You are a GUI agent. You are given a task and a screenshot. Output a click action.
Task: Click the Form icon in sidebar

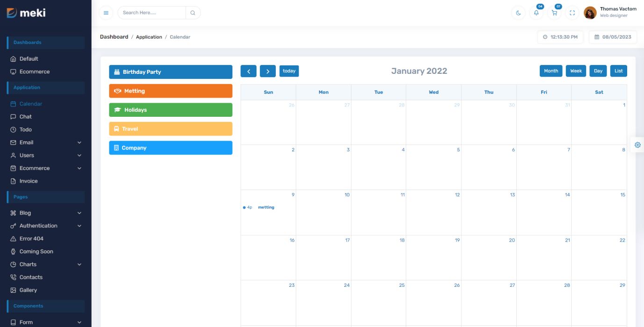click(13, 322)
